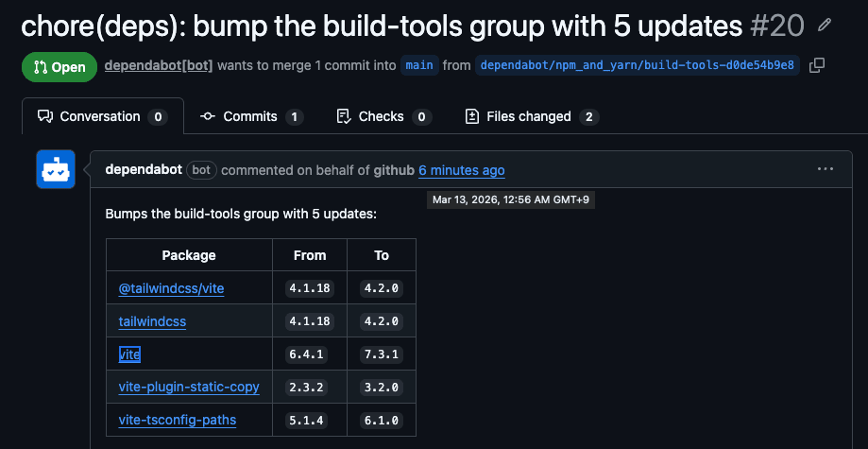Switch to the Commits tab
Image resolution: width=868 pixels, height=449 pixels.
[251, 116]
